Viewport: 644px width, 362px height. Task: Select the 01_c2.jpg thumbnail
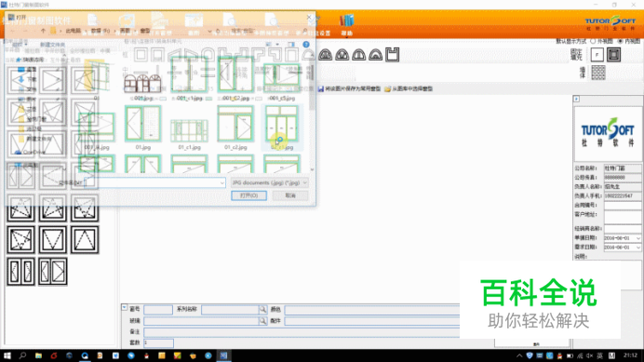235,124
